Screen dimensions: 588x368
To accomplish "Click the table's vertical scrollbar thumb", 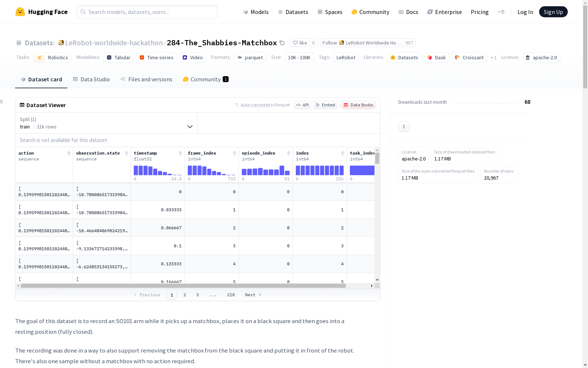I will click(377, 158).
